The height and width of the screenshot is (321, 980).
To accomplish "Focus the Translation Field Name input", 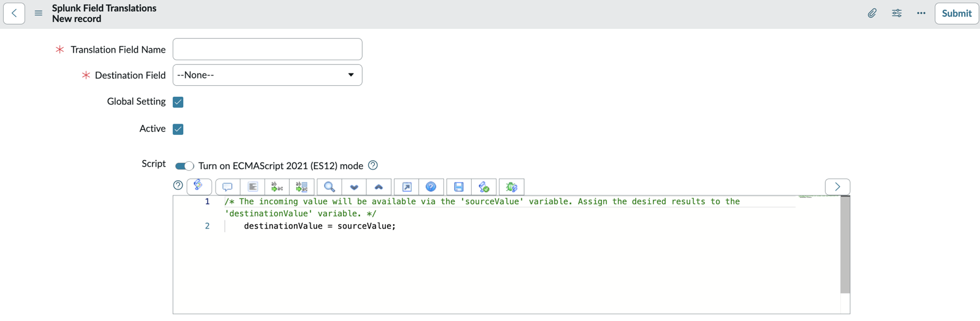I will [x=268, y=49].
